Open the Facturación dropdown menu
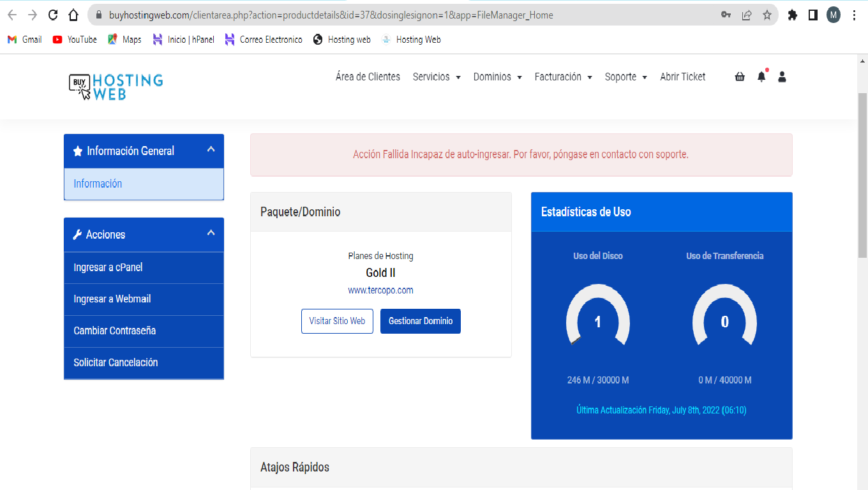The width and height of the screenshot is (868, 490). click(563, 77)
